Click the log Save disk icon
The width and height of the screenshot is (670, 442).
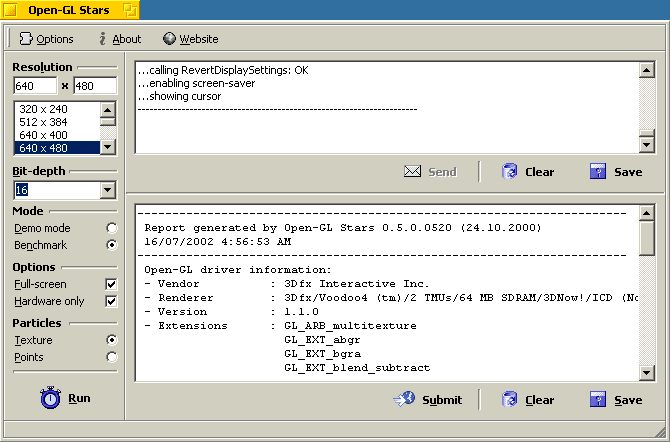click(x=598, y=171)
